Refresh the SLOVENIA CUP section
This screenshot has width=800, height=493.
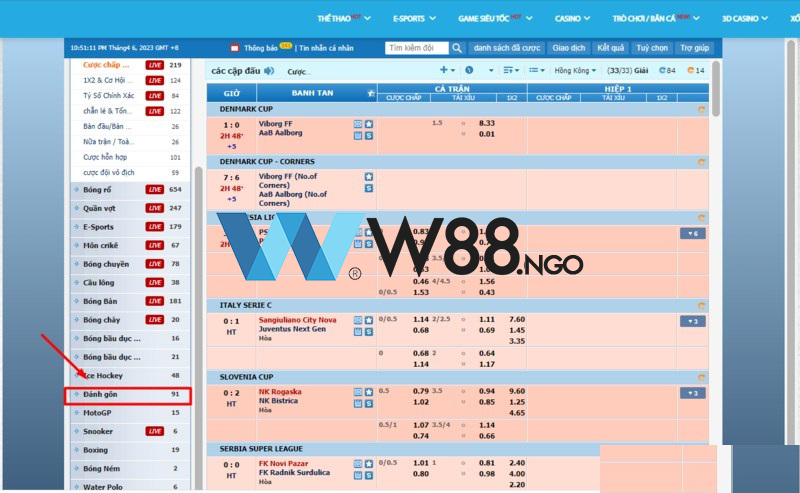(701, 378)
